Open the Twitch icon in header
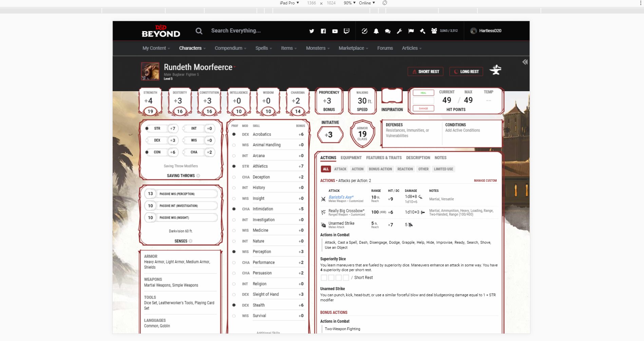 click(x=346, y=31)
